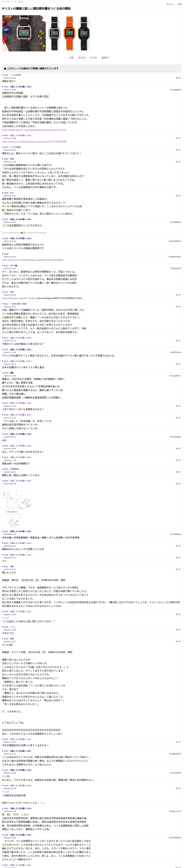Collapse post 0002 using its triangle

[x=3, y=87]
